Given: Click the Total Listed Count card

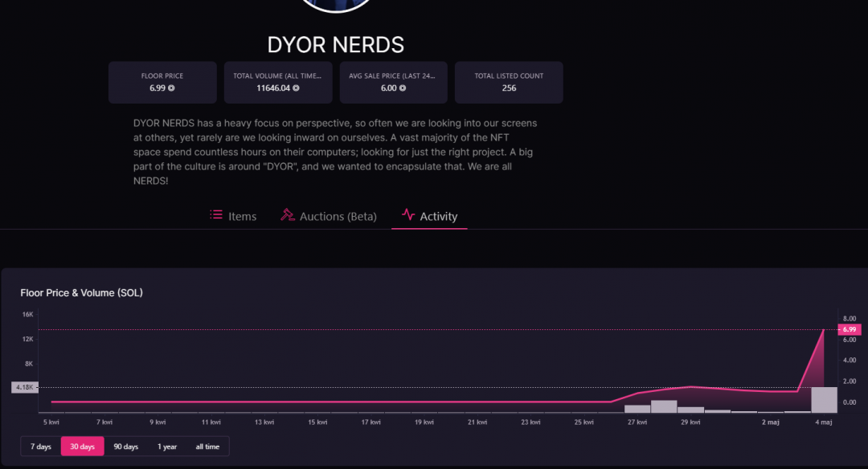Looking at the screenshot, I should tap(509, 83).
